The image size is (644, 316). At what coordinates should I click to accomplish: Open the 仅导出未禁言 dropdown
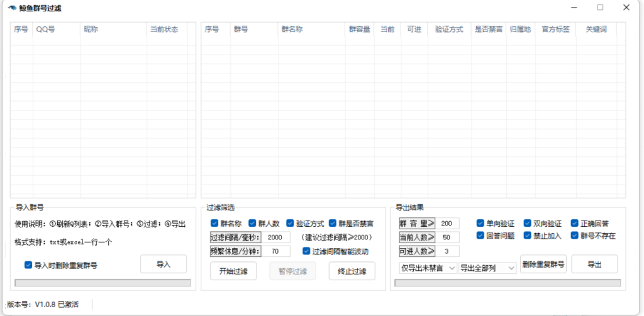click(x=427, y=268)
